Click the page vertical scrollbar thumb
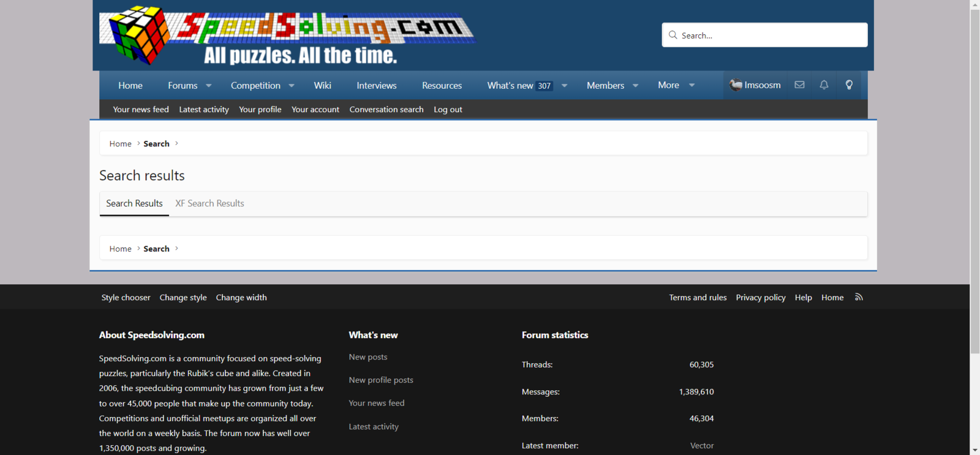The height and width of the screenshot is (455, 980). point(974,181)
